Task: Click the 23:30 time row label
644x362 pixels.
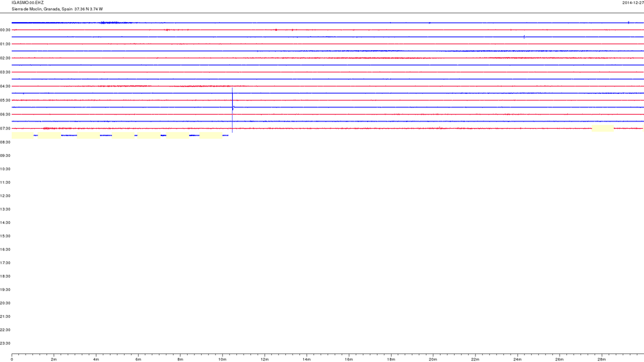Action: [5, 343]
